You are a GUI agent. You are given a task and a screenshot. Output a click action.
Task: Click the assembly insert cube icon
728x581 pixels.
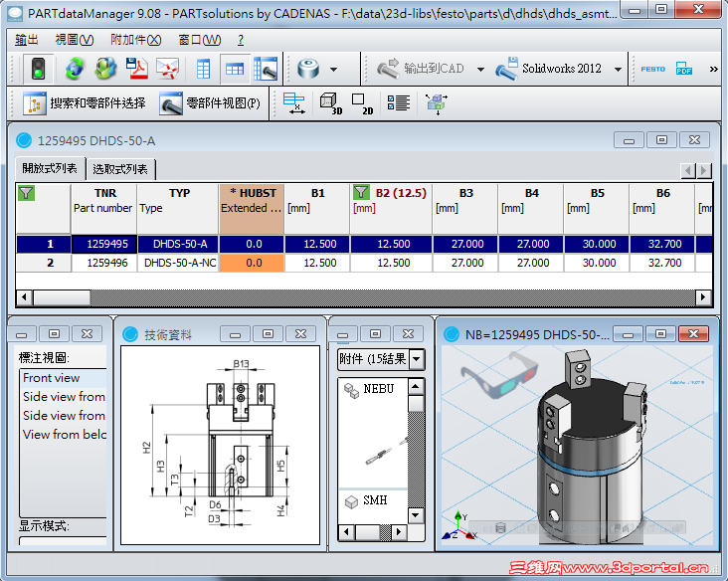pyautogui.click(x=437, y=103)
